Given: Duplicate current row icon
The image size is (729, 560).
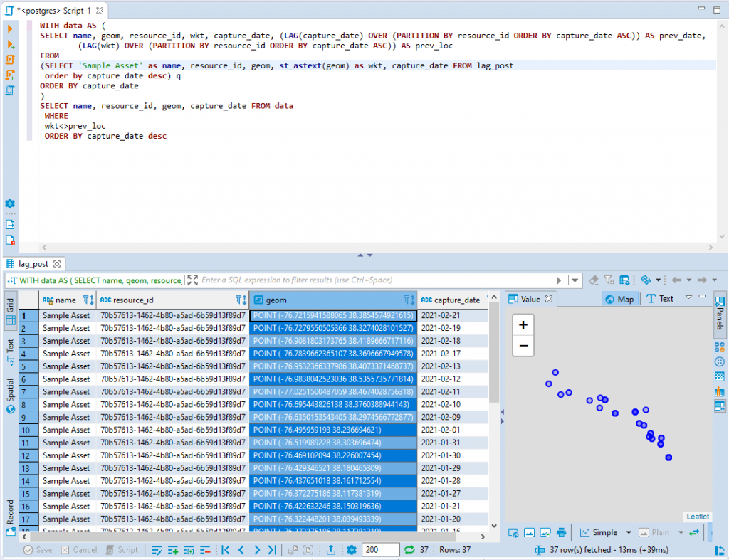Looking at the screenshot, I should pos(189,550).
